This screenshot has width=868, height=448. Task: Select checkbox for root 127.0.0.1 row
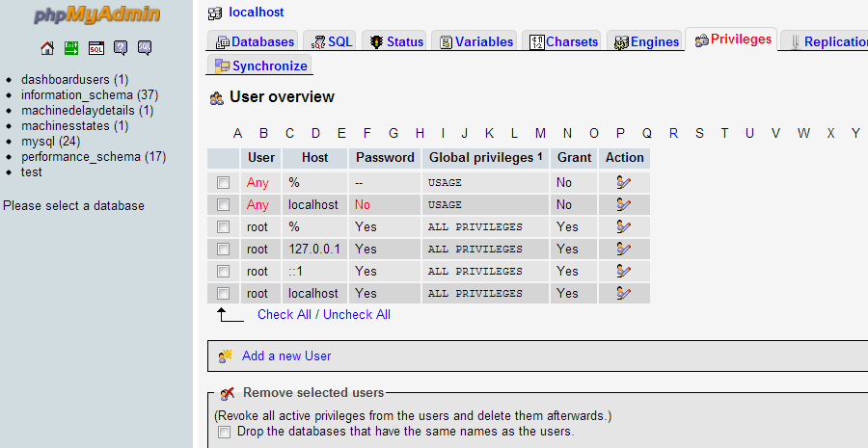223,249
